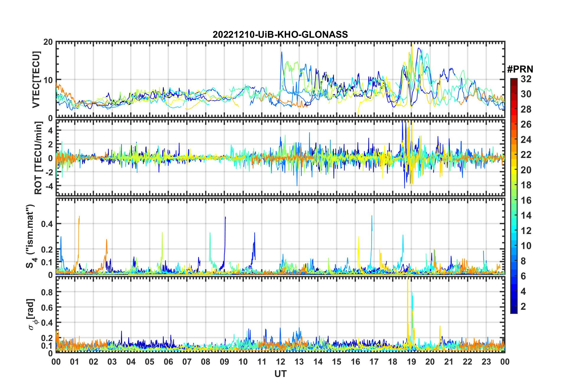This screenshot has width=561, height=392.
Task: Click the UT axis tick label 19
Action: pos(411,362)
